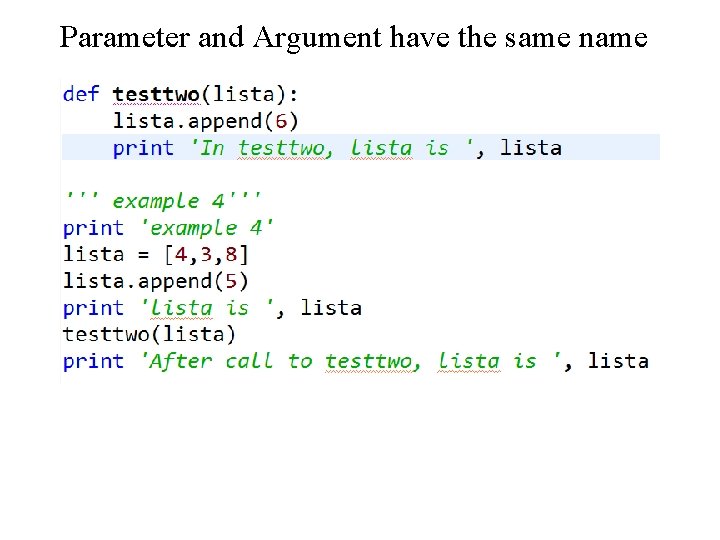Image resolution: width=720 pixels, height=540 pixels.
Task: Click the line printing 'After call to testtwo'
Action: [356, 361]
